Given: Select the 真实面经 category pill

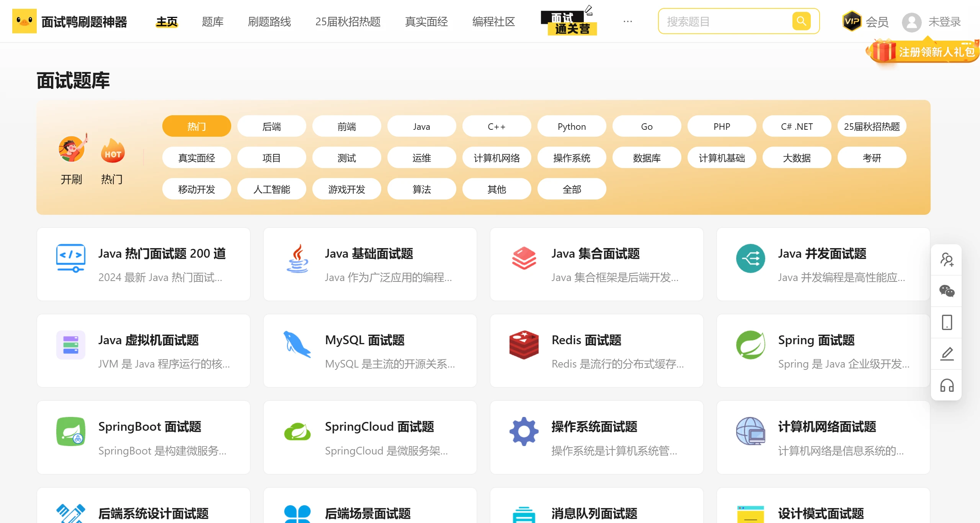Looking at the screenshot, I should coord(197,158).
